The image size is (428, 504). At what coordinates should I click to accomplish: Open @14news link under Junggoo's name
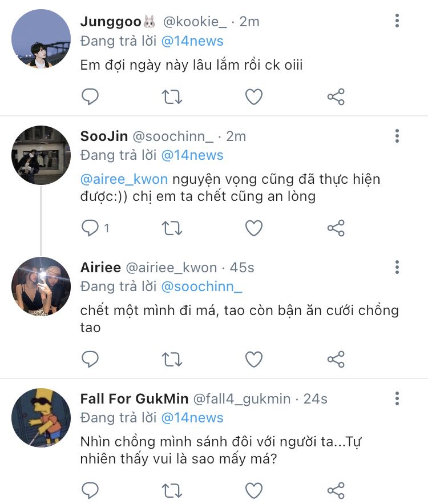[x=192, y=41]
